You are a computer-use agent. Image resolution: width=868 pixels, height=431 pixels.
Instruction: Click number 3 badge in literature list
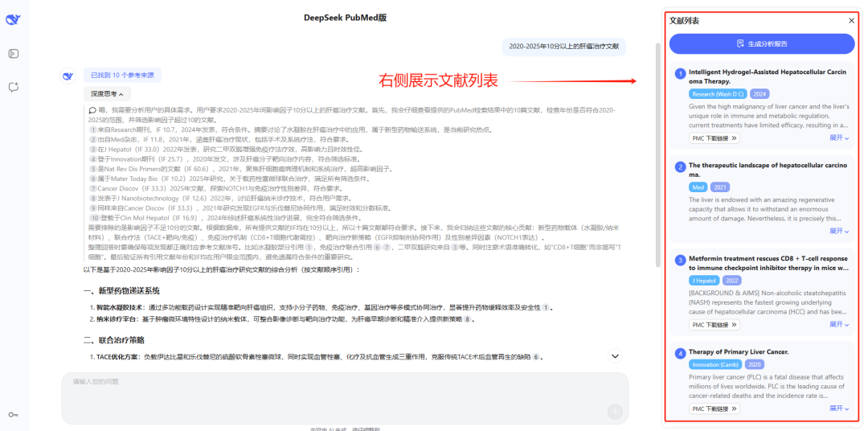[681, 260]
